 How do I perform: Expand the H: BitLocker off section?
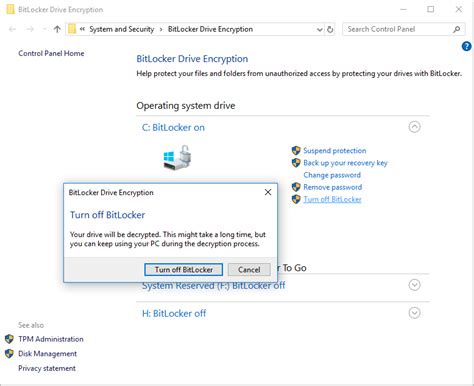coord(414,313)
